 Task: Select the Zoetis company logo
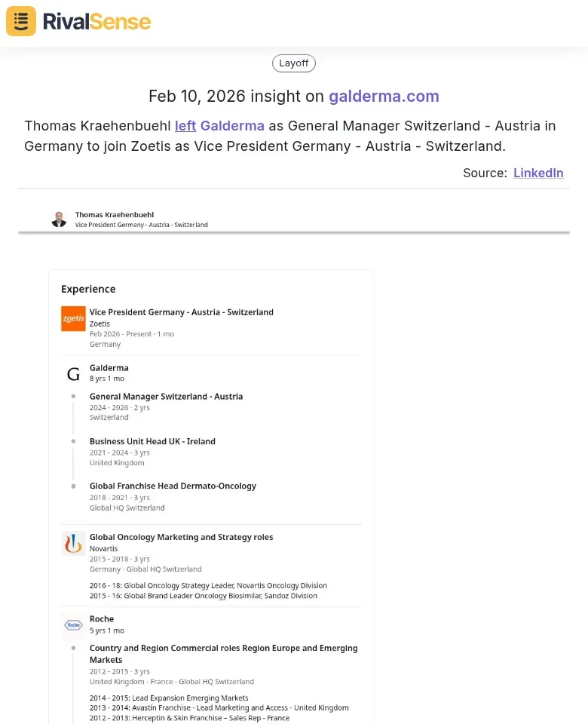point(73,318)
